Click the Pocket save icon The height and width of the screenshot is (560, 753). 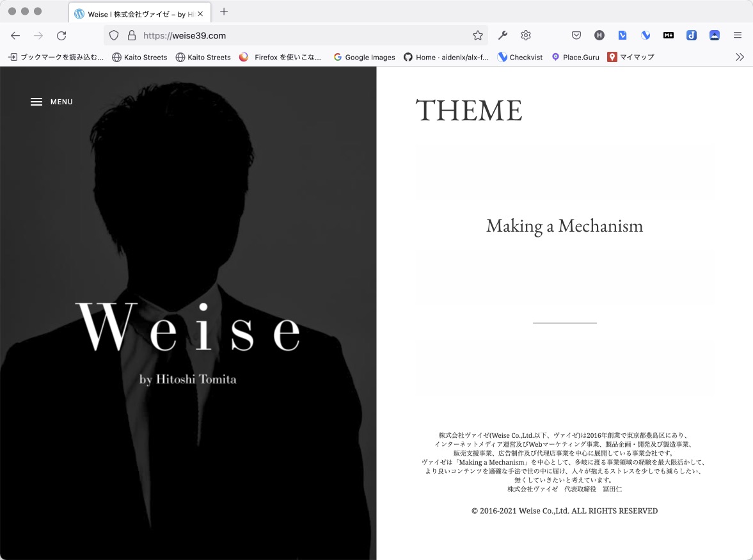[x=576, y=36]
